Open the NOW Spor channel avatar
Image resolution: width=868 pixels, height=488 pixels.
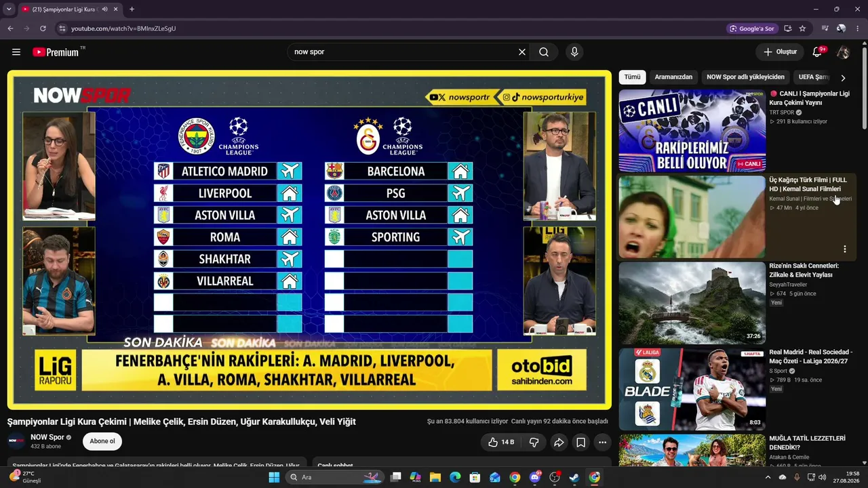pos(16,441)
